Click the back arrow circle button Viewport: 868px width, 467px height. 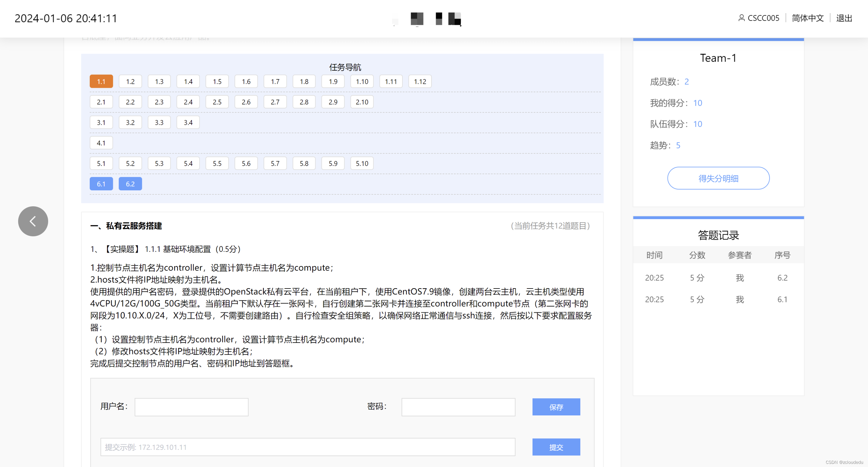(x=33, y=221)
